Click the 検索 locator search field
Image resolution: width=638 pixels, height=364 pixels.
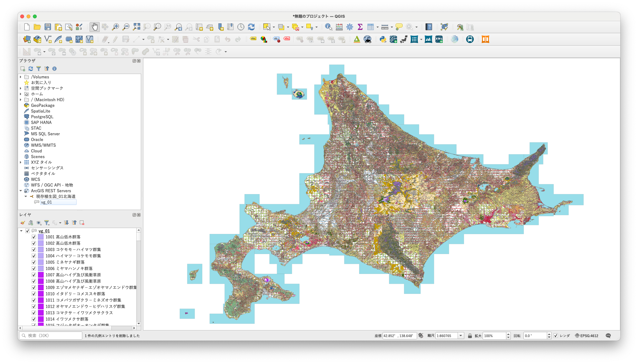[51, 336]
